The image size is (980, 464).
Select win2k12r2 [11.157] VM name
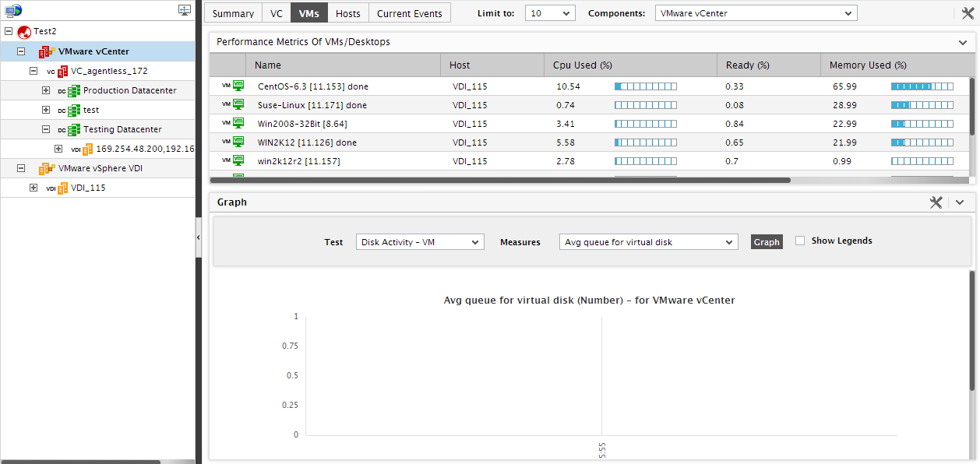pos(299,161)
